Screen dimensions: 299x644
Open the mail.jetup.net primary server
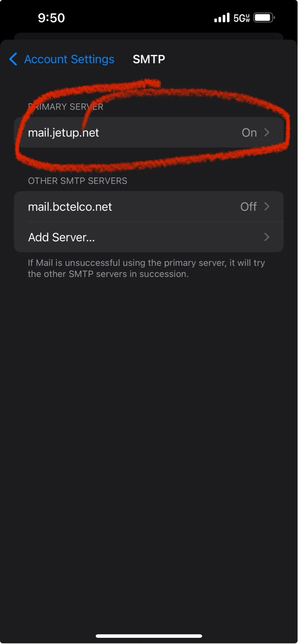click(x=63, y=133)
